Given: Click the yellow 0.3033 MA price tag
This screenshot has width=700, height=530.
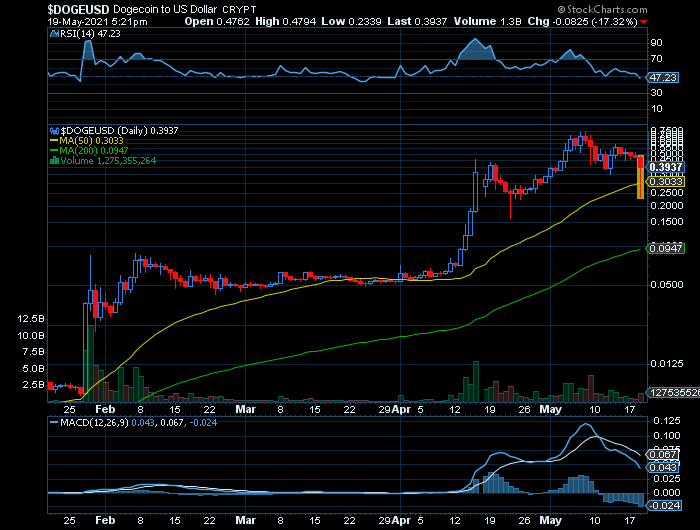Looking at the screenshot, I should pyautogui.click(x=666, y=181).
